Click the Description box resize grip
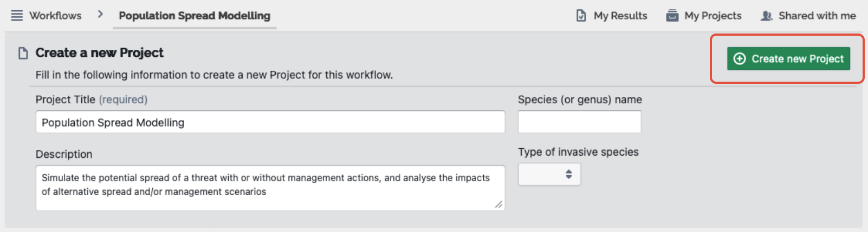 [x=498, y=204]
